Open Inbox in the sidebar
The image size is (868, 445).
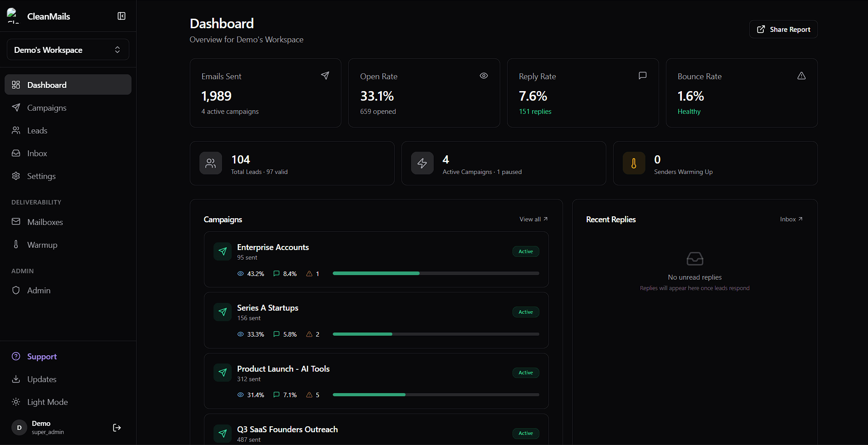tap(68, 153)
